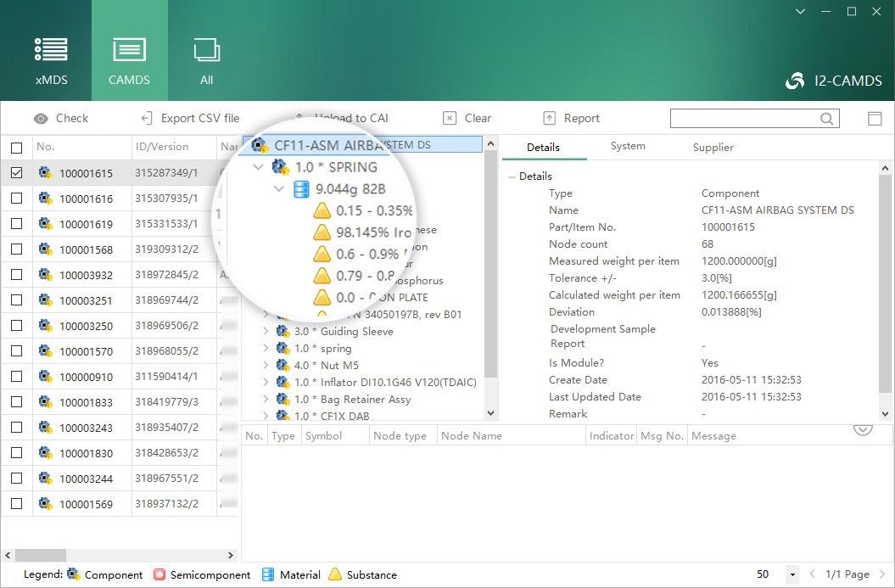Check the checkbox for 100003250

click(x=17, y=326)
